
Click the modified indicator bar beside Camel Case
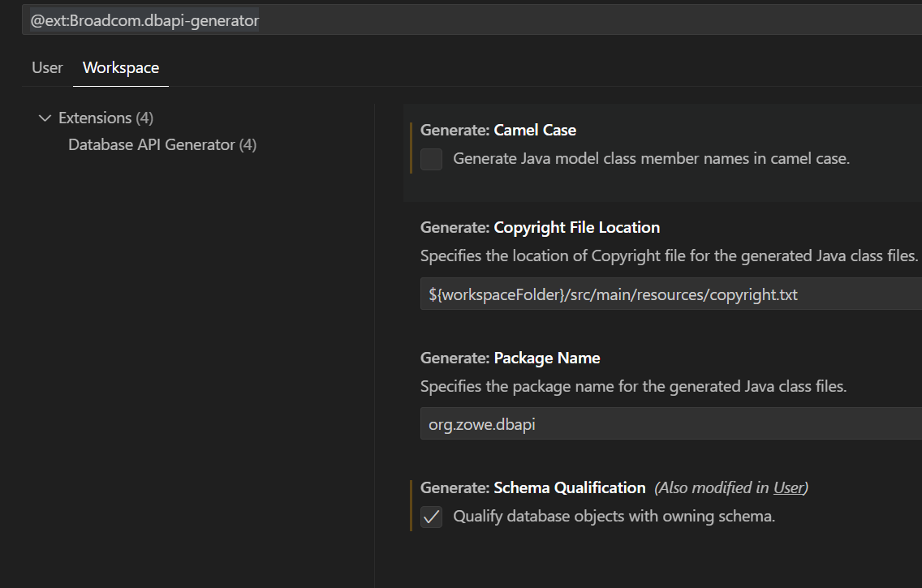(x=411, y=147)
